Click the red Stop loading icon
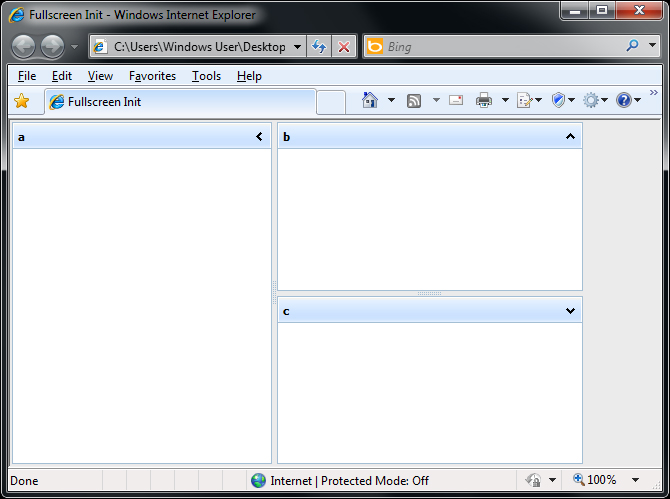This screenshot has width=670, height=499. click(x=344, y=47)
